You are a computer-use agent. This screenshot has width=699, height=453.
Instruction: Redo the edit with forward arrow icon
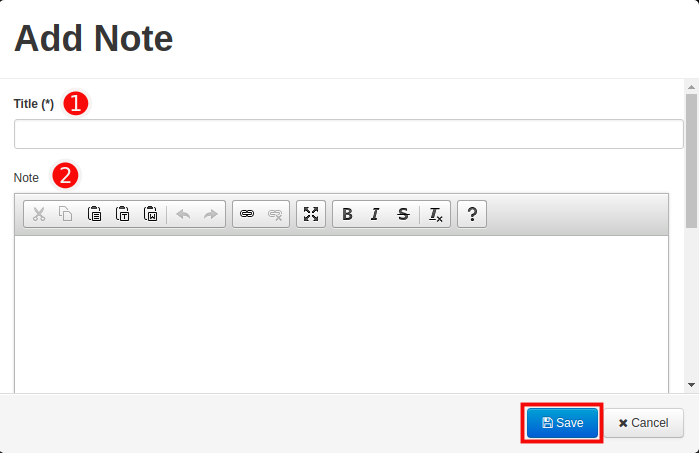210,214
